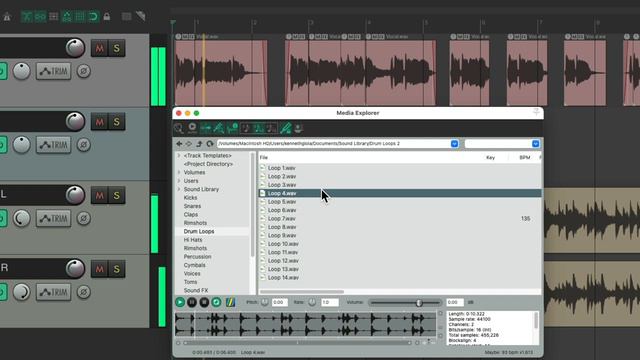Select Snares in folder shortcuts
640x360 pixels.
(x=192, y=206)
